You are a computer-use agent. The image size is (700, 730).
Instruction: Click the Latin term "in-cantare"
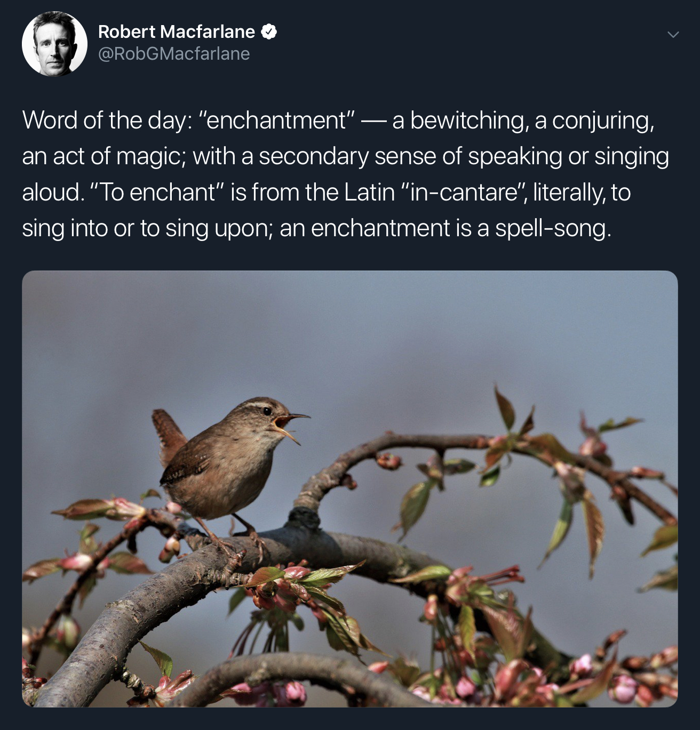(x=462, y=192)
